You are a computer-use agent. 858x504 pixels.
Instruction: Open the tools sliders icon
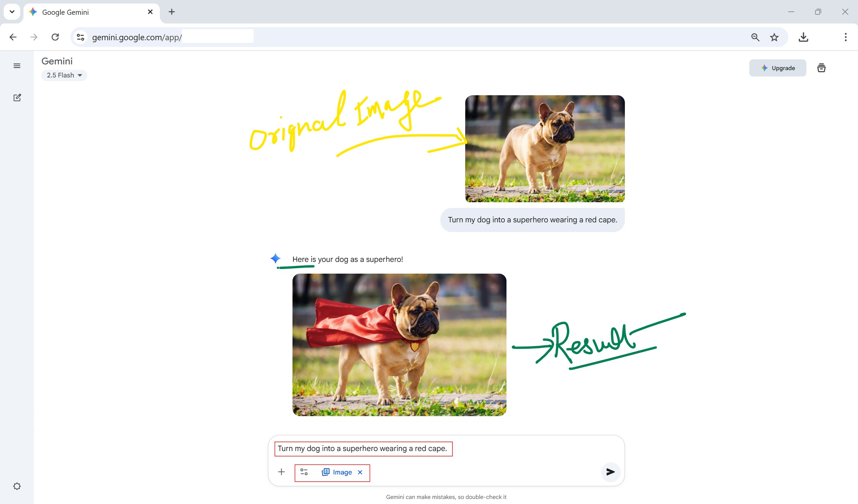click(304, 472)
